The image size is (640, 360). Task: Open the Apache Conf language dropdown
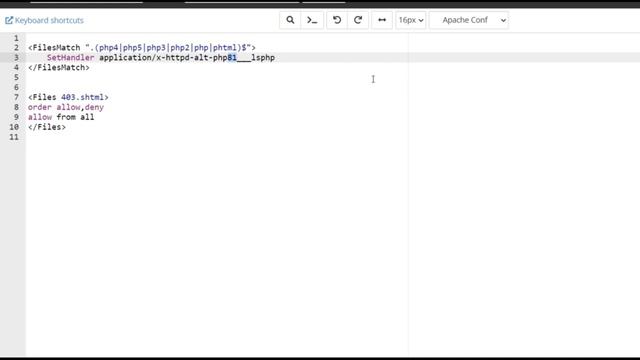[x=469, y=20]
